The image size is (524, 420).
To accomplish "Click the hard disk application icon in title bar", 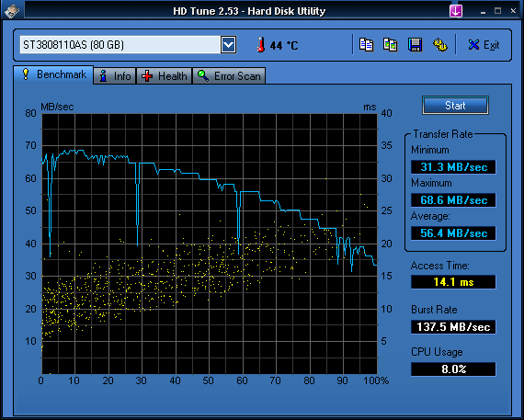I will coord(12,11).
